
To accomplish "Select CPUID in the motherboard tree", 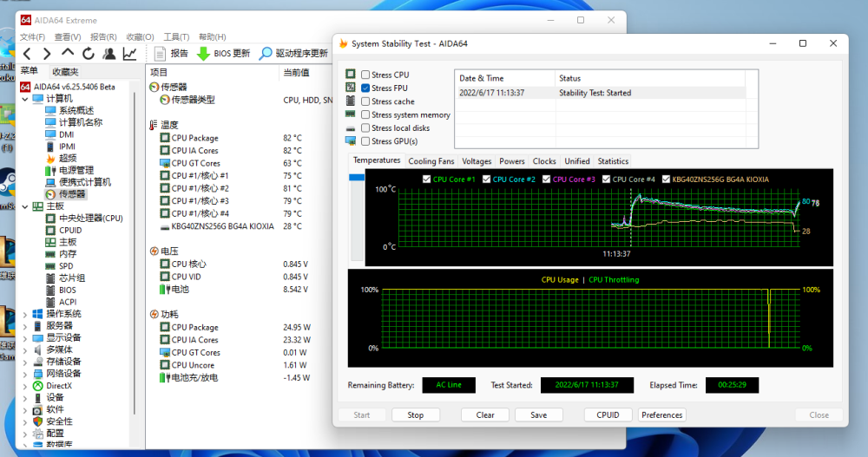I will point(63,230).
